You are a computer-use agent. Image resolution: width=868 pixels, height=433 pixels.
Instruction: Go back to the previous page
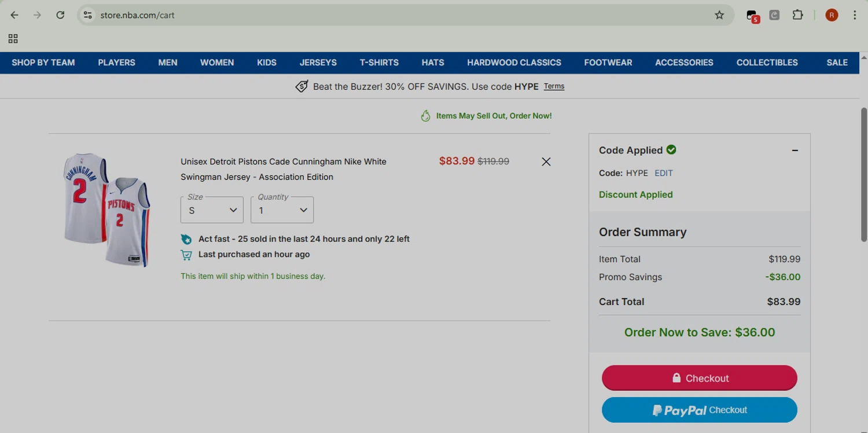tap(14, 15)
